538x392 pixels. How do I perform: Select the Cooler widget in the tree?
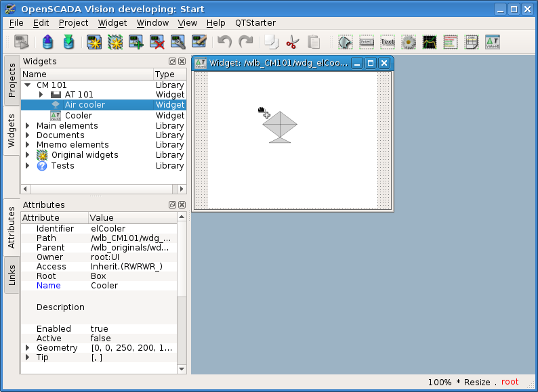click(78, 116)
